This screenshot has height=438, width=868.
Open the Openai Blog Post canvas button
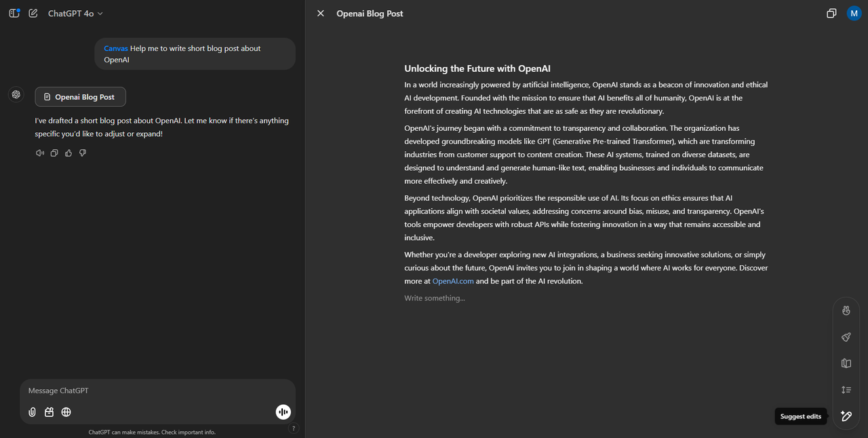[80, 97]
